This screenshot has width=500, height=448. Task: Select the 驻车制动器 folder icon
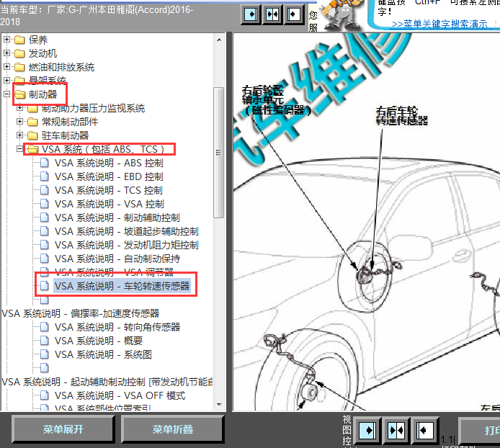32,135
